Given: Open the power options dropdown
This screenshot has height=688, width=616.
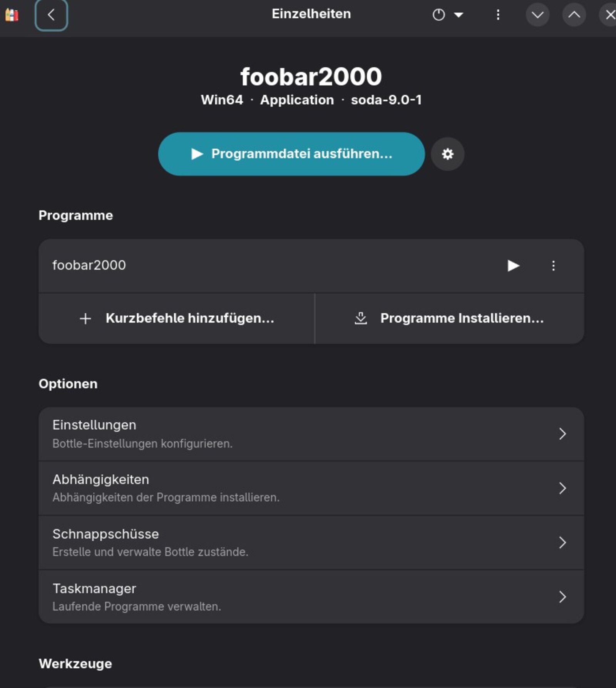Looking at the screenshot, I should pyautogui.click(x=447, y=15).
